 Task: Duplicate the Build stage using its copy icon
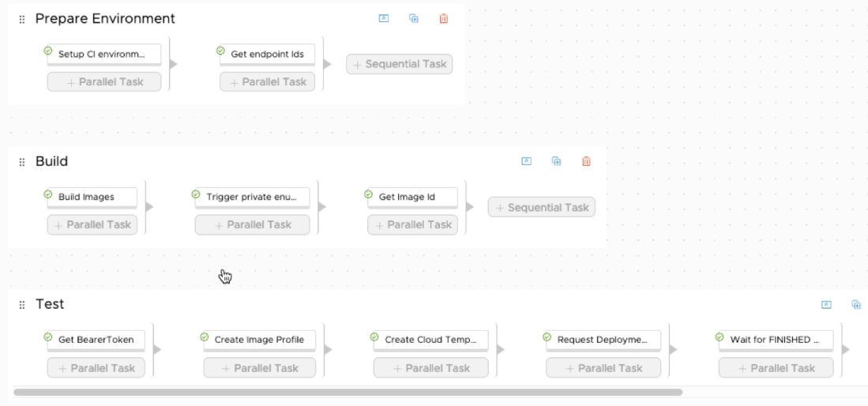point(556,161)
